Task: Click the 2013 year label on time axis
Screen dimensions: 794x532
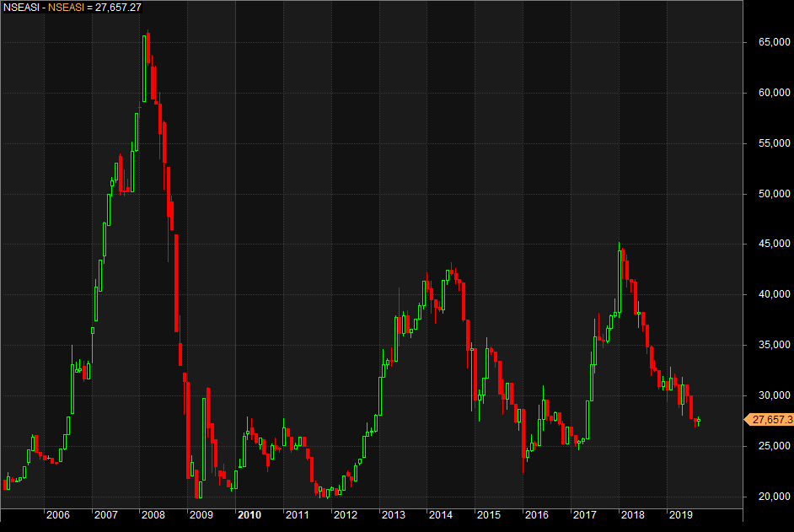Action: [x=394, y=515]
